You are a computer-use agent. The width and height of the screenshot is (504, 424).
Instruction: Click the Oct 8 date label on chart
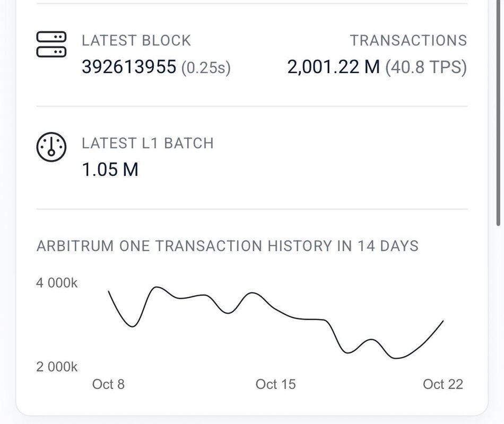[x=108, y=384]
